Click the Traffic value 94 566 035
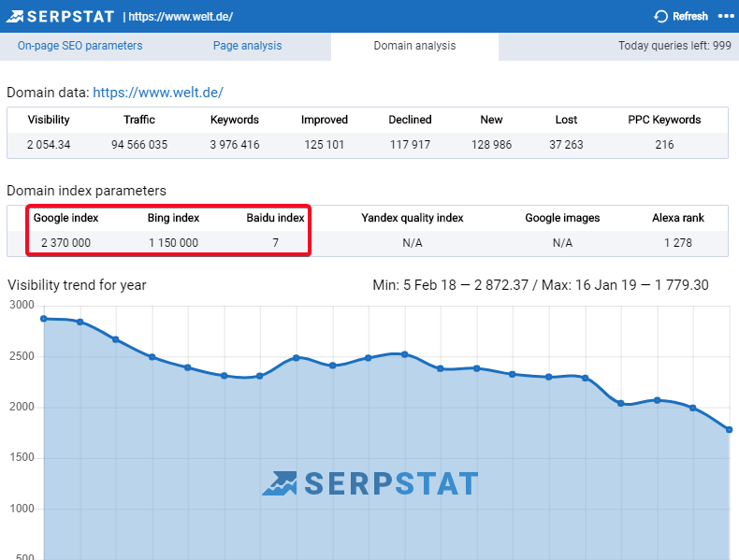Image resolution: width=739 pixels, height=560 pixels. tap(139, 145)
